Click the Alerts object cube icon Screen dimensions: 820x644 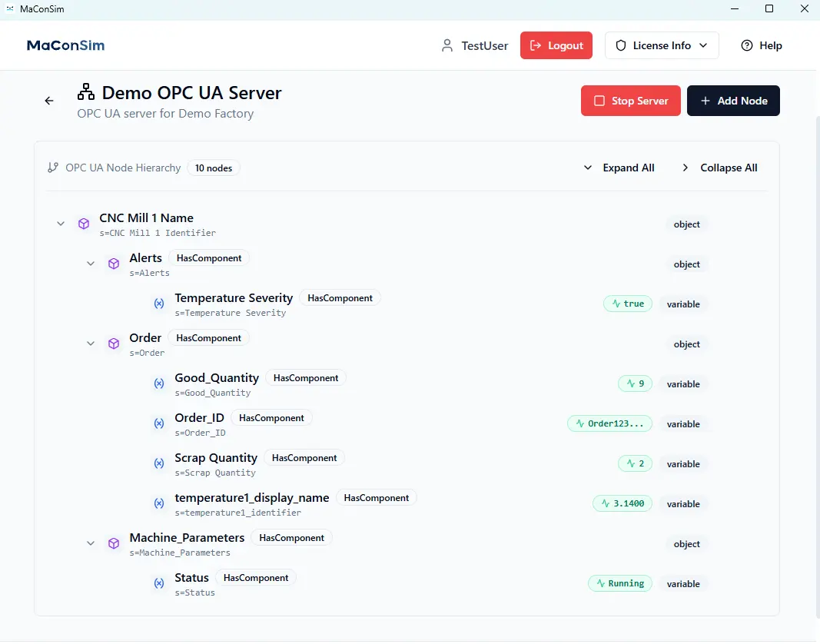pos(114,264)
